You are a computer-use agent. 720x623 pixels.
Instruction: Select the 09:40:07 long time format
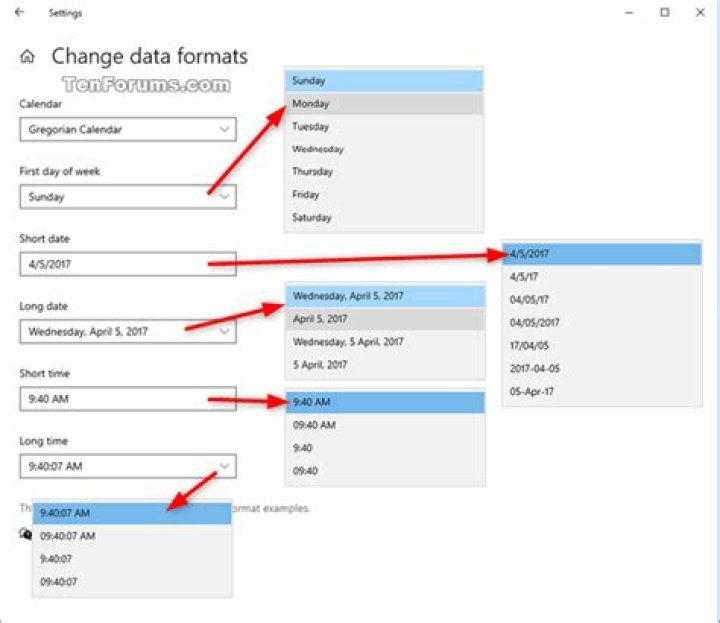click(132, 582)
